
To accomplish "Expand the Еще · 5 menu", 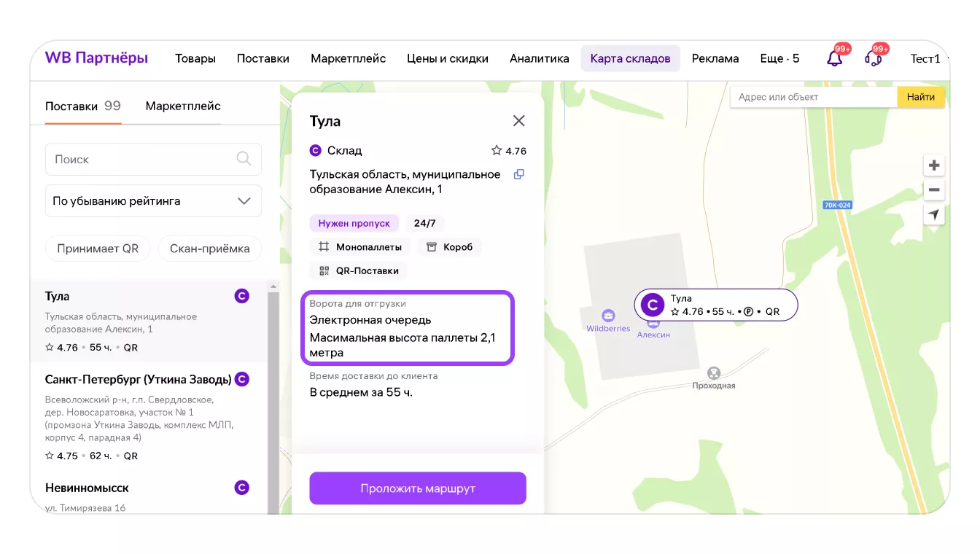I will (779, 58).
